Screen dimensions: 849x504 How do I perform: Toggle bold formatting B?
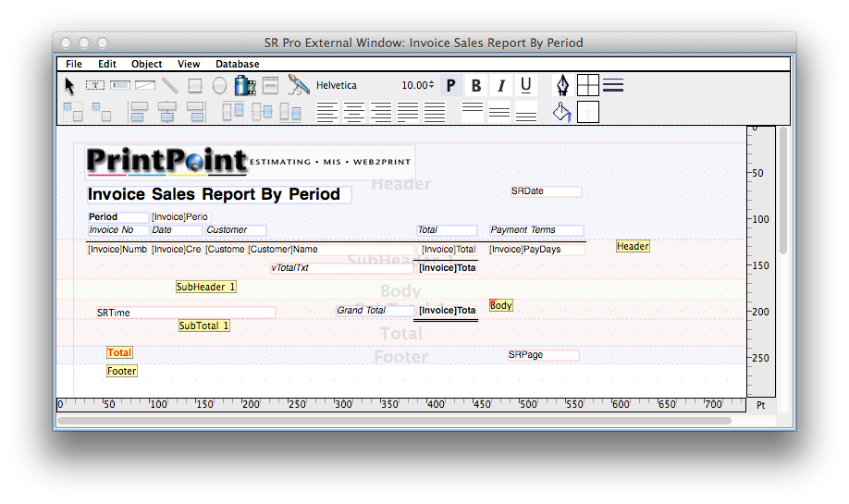[x=476, y=85]
